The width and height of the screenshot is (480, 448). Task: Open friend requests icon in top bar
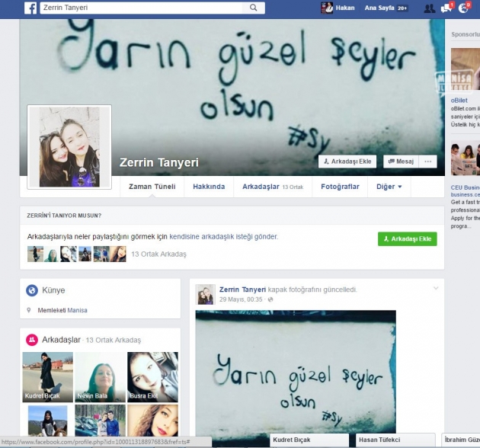(x=429, y=8)
